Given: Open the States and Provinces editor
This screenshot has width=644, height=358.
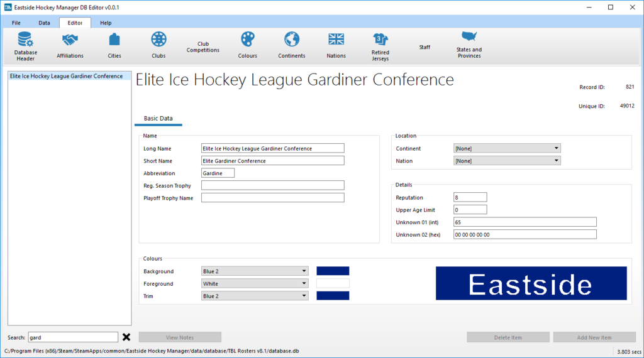Looking at the screenshot, I should (x=469, y=46).
